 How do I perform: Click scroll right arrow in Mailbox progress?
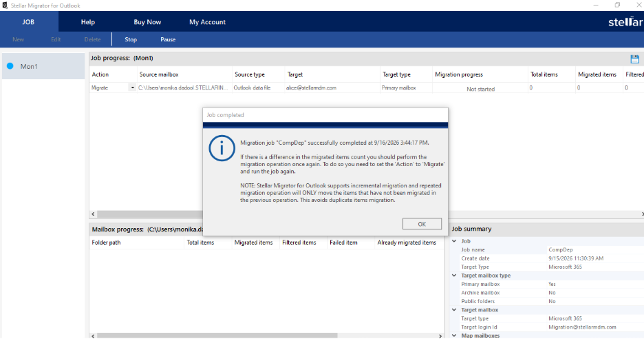[x=440, y=336]
